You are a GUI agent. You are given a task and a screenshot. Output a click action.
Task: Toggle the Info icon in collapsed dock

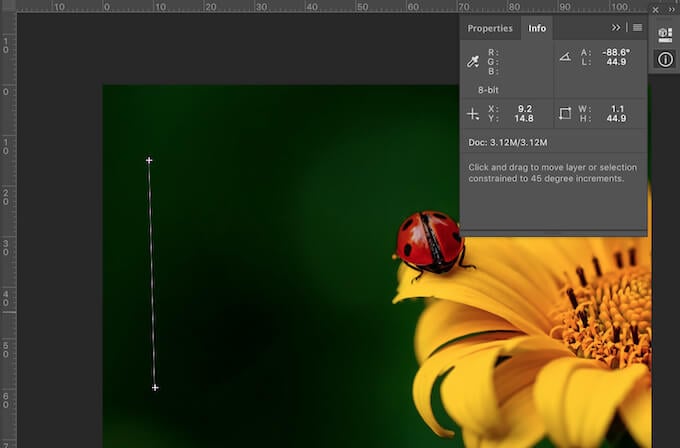pos(665,59)
